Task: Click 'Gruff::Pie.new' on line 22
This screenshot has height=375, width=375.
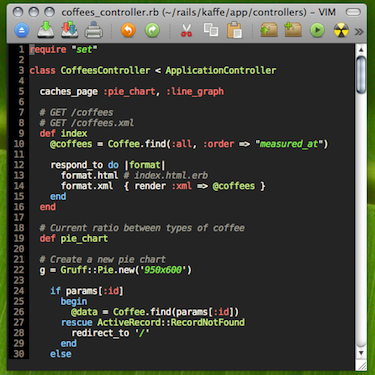Action: pyautogui.click(x=97, y=270)
